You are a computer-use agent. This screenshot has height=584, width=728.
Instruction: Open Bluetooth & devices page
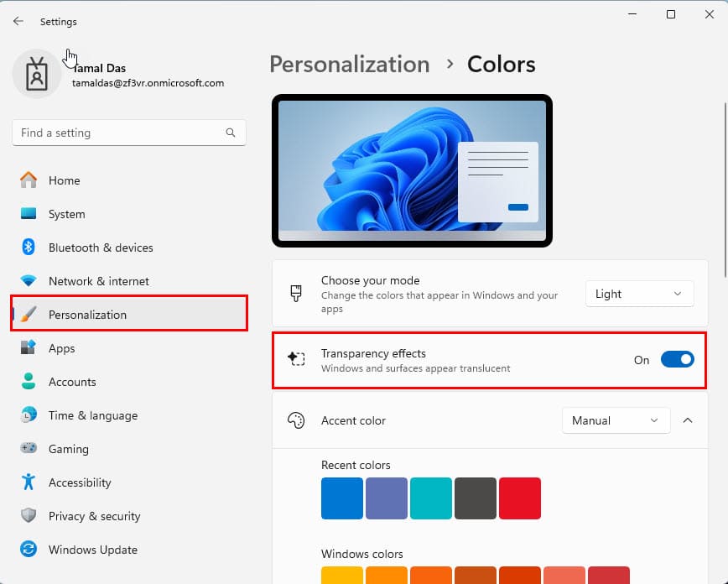pos(128,248)
